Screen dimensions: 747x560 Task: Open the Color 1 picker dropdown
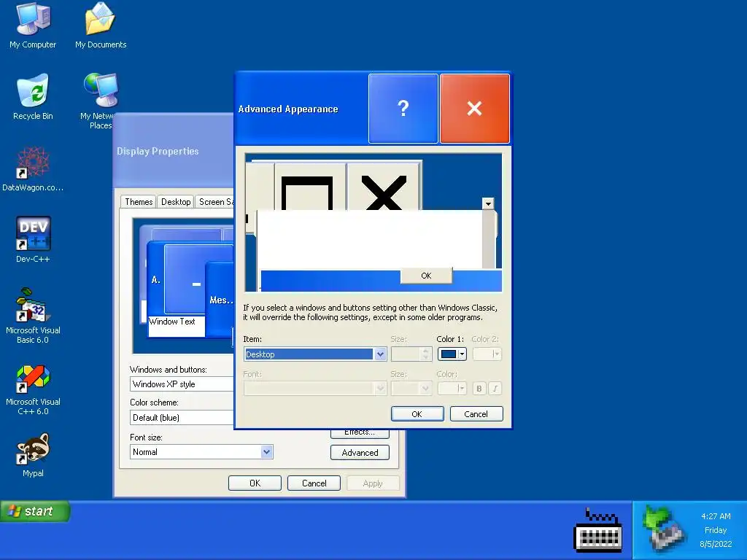click(x=452, y=354)
